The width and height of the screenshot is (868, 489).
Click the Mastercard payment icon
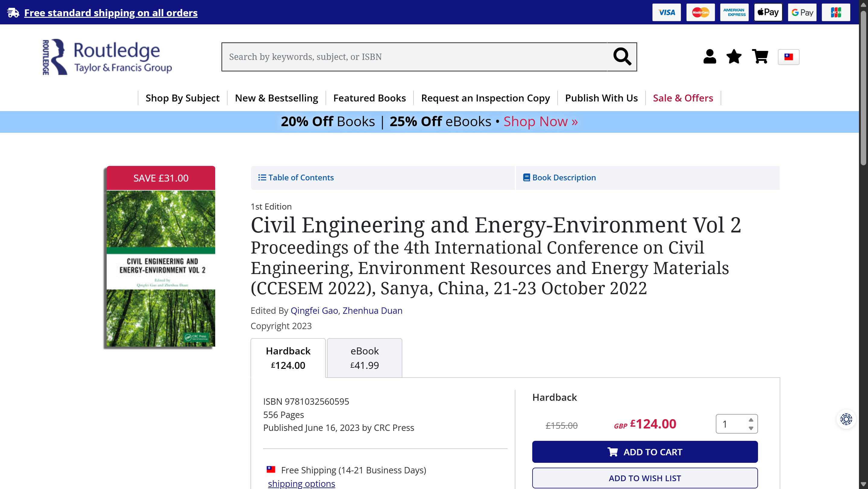pos(700,12)
